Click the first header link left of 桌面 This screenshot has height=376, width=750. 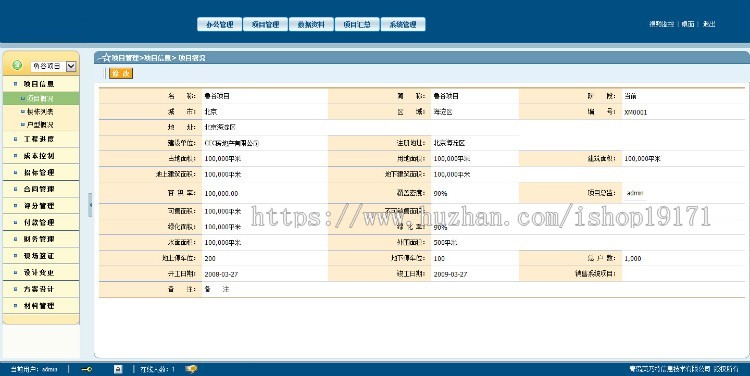(662, 24)
